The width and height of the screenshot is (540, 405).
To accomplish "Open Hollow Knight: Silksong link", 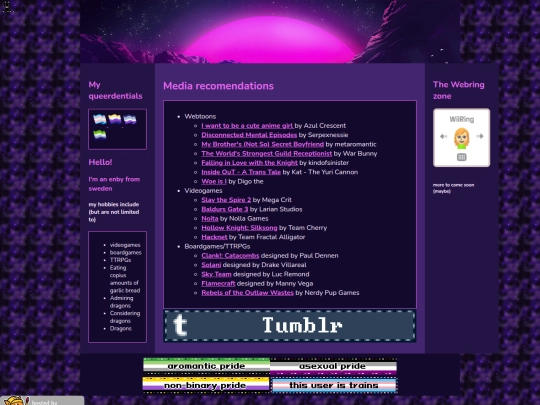I will (x=239, y=228).
